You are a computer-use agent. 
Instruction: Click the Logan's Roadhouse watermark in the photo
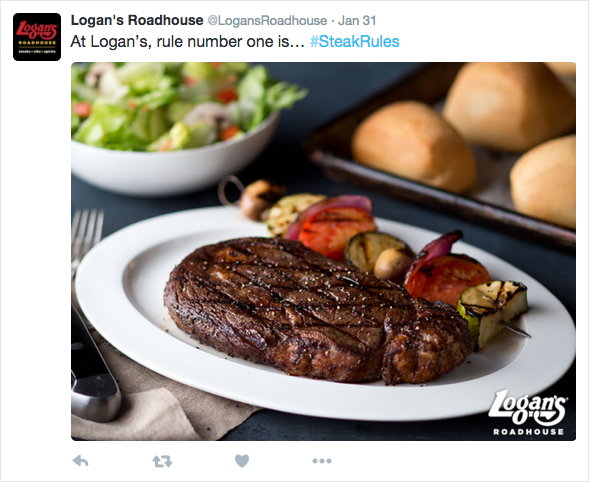coord(528,412)
